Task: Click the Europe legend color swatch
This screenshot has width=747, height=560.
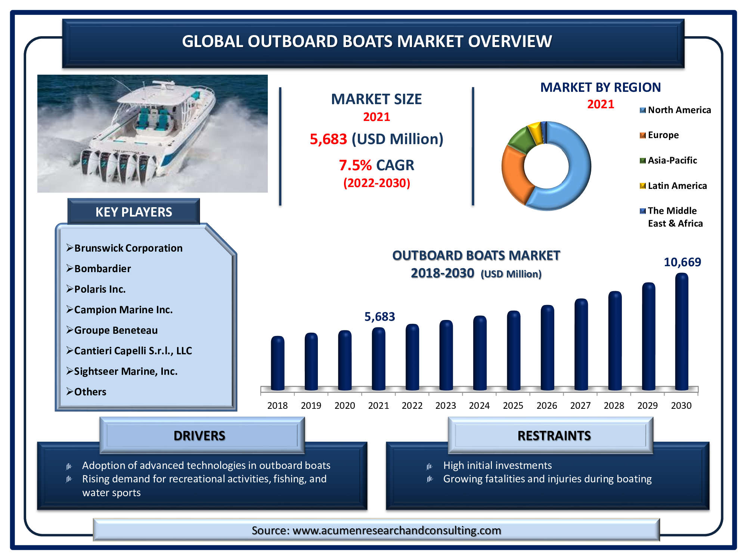Action: [642, 135]
